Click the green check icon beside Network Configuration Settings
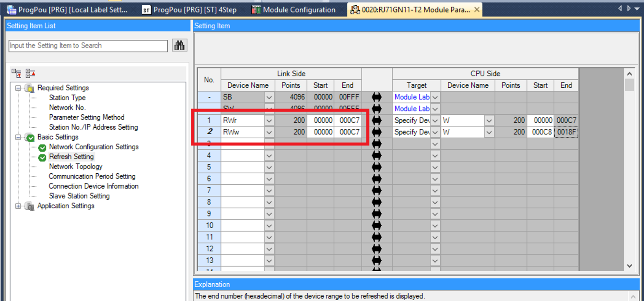 point(42,147)
